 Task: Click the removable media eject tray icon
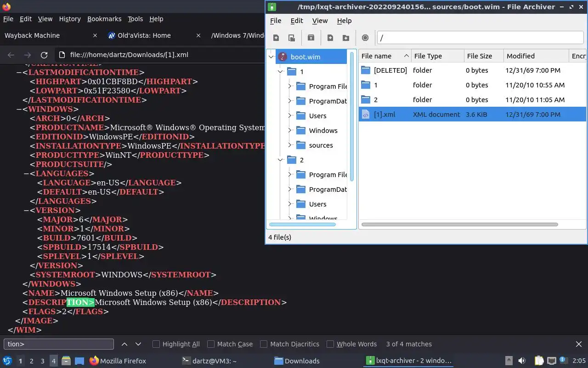pos(509,361)
